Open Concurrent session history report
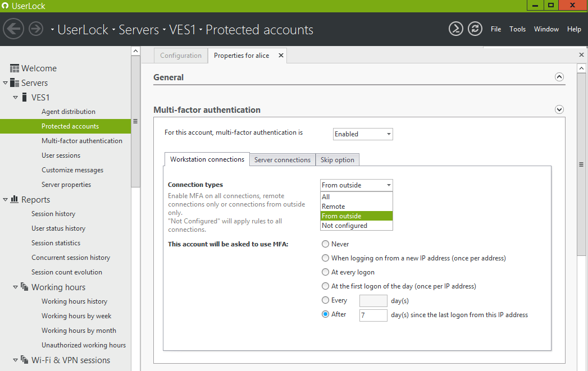 pyautogui.click(x=71, y=258)
